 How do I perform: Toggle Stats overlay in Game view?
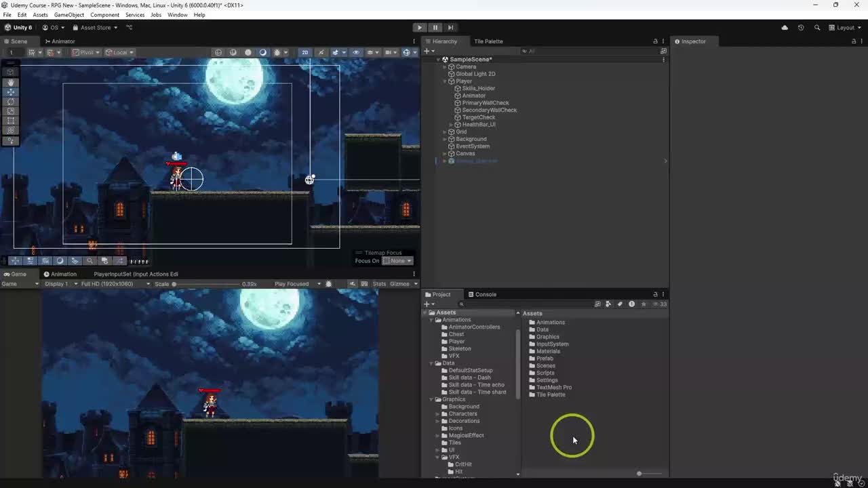(x=379, y=284)
